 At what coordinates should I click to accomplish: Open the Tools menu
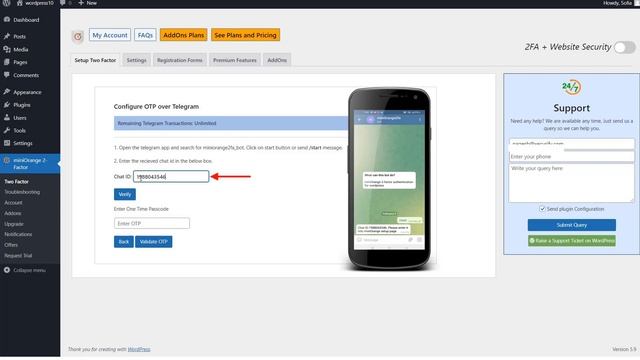19,131
